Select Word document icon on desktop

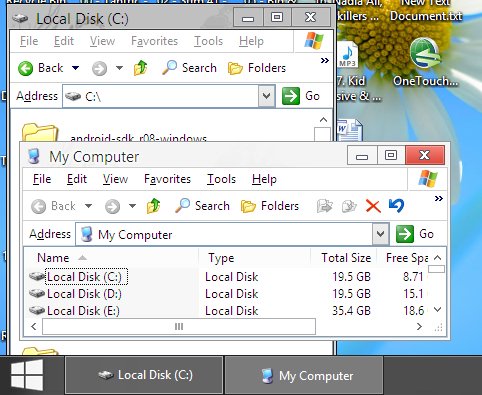click(349, 131)
